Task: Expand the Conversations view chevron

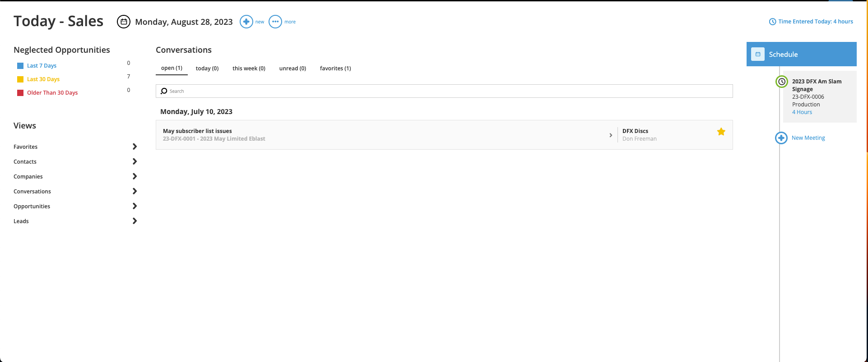Action: (135, 191)
